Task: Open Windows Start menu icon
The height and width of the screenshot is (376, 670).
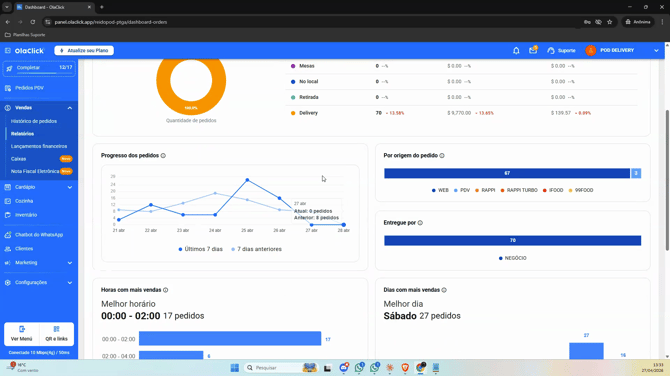Action: [x=235, y=368]
